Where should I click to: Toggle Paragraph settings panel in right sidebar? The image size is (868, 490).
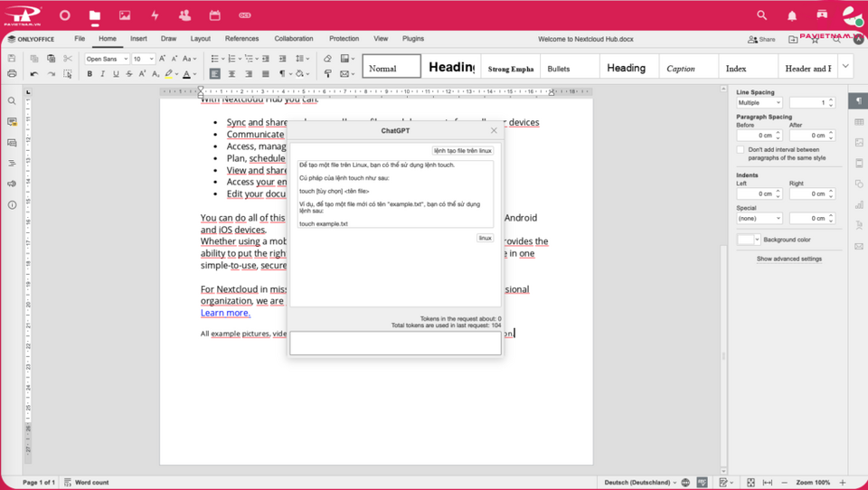(859, 101)
